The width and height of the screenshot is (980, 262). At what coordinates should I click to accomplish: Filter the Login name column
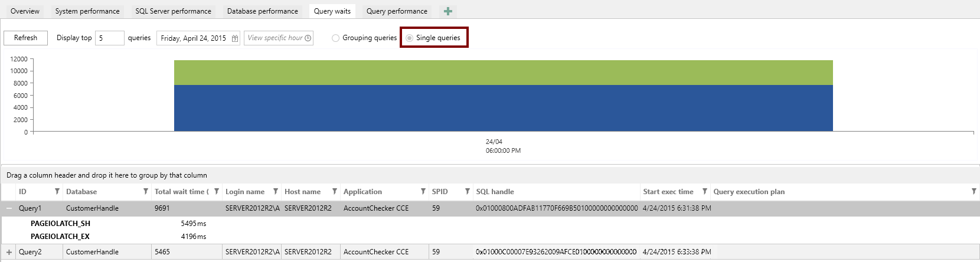click(275, 192)
